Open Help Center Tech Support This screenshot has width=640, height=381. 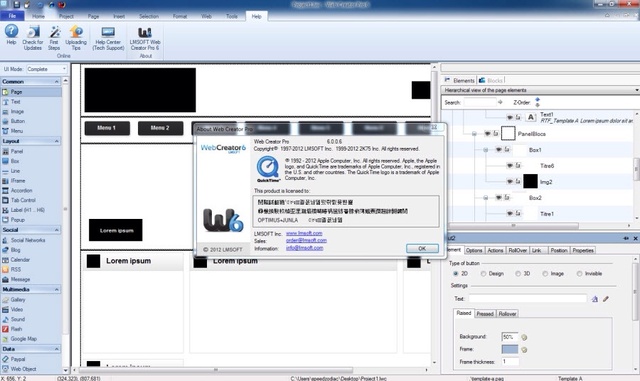[108, 38]
